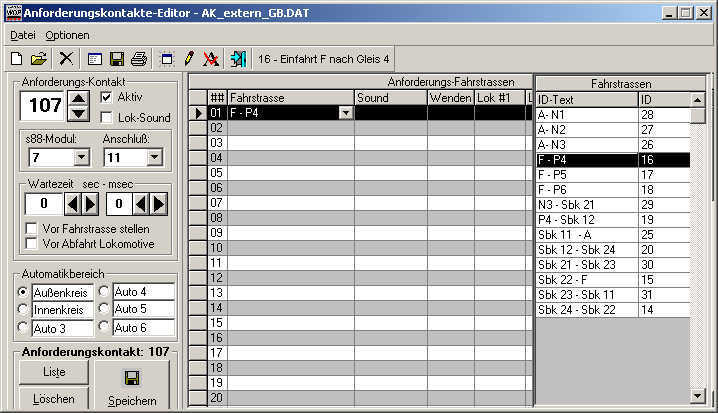Click the Liste button

click(54, 372)
